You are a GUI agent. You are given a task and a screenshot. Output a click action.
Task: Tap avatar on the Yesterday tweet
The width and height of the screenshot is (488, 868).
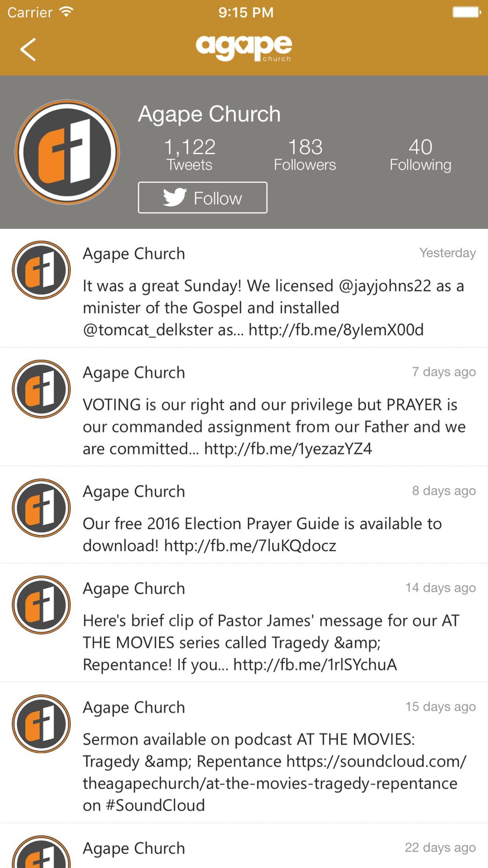click(41, 270)
